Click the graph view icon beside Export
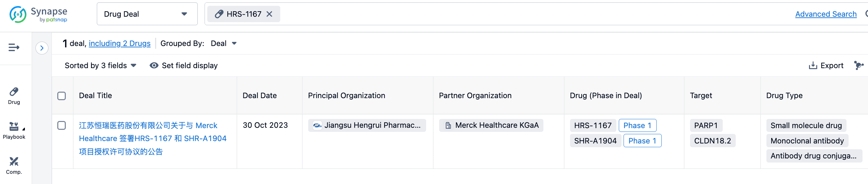868x184 pixels. pyautogui.click(x=858, y=65)
